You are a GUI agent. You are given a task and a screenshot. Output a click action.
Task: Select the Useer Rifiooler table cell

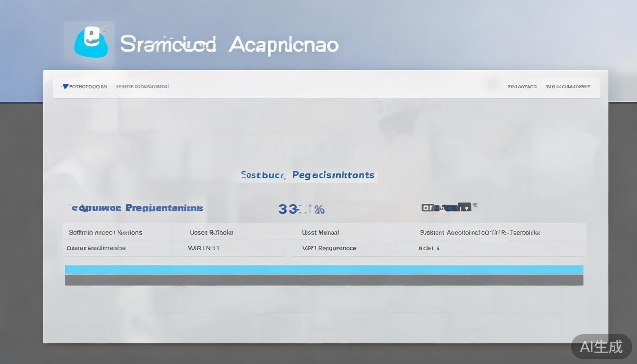(x=211, y=232)
